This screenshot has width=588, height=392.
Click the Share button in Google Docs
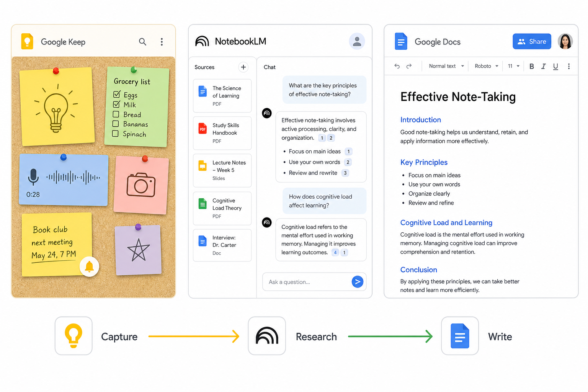(532, 41)
